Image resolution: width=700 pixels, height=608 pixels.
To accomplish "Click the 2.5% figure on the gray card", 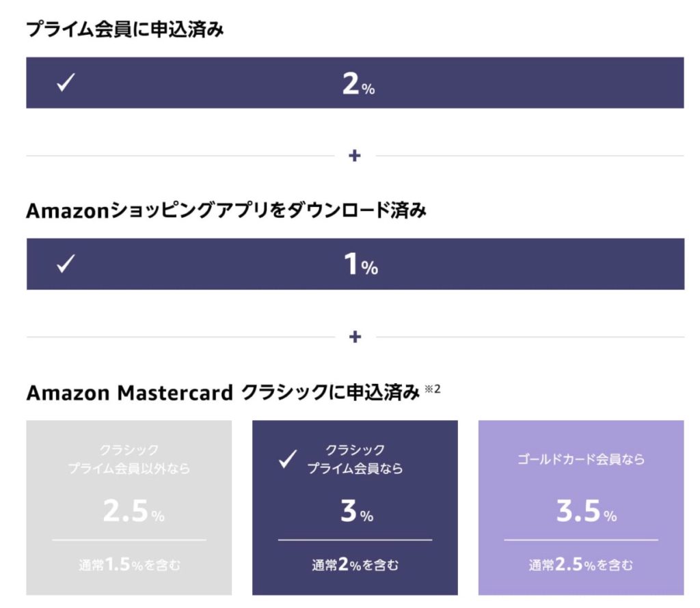I will tap(133, 511).
